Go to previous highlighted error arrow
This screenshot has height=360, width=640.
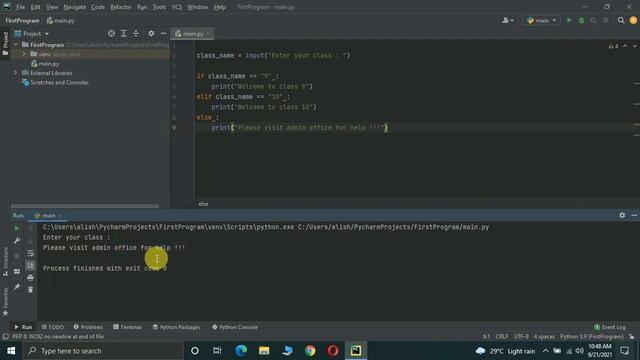pyautogui.click(x=625, y=46)
